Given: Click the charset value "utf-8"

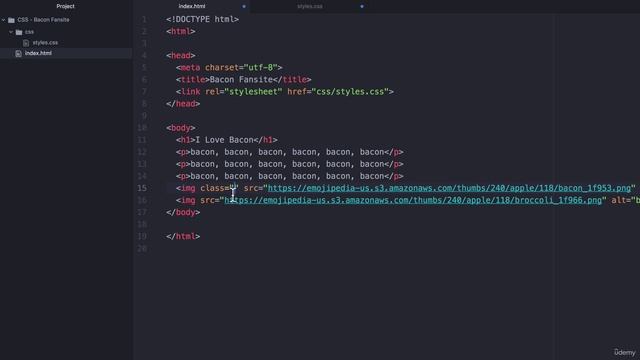Looking at the screenshot, I should 260,67.
